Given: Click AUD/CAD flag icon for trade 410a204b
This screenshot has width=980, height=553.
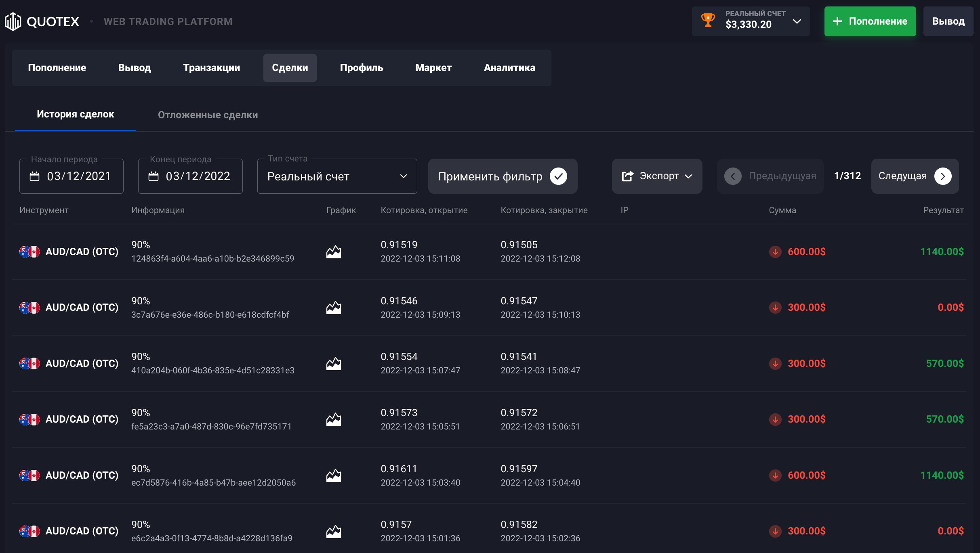Looking at the screenshot, I should tap(29, 364).
